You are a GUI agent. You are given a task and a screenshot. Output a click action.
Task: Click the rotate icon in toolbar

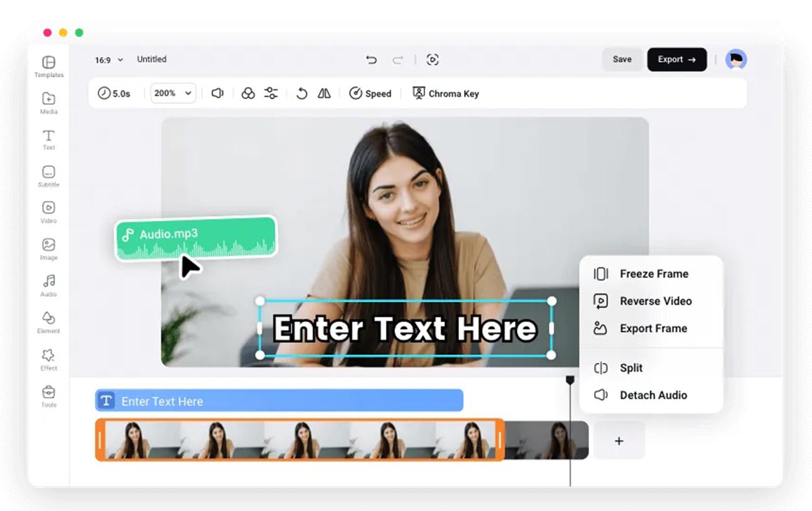pyautogui.click(x=302, y=94)
